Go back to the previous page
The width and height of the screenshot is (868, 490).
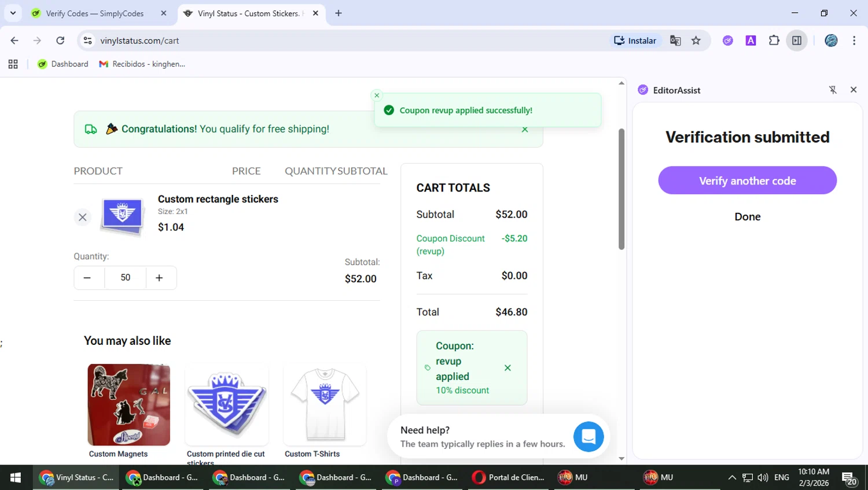14,40
